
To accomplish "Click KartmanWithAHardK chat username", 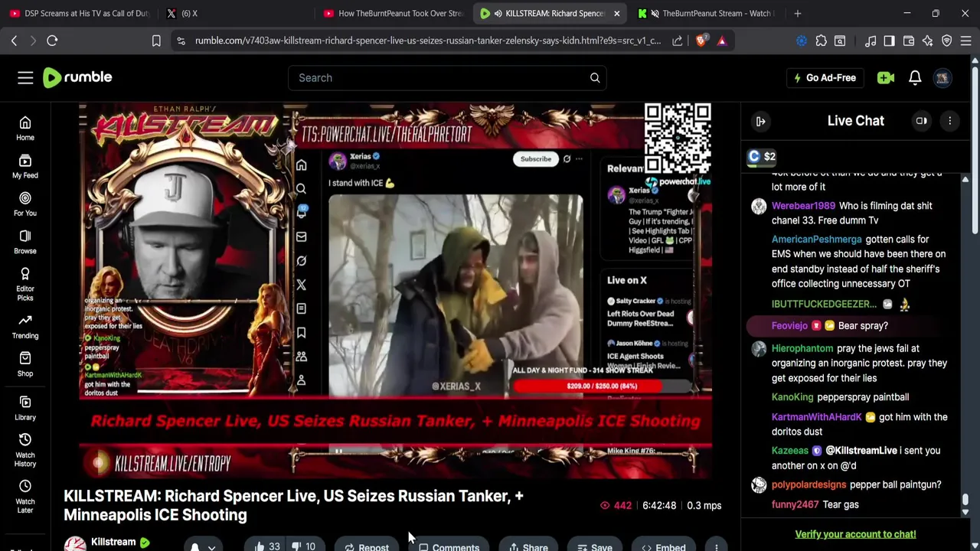I will click(817, 417).
